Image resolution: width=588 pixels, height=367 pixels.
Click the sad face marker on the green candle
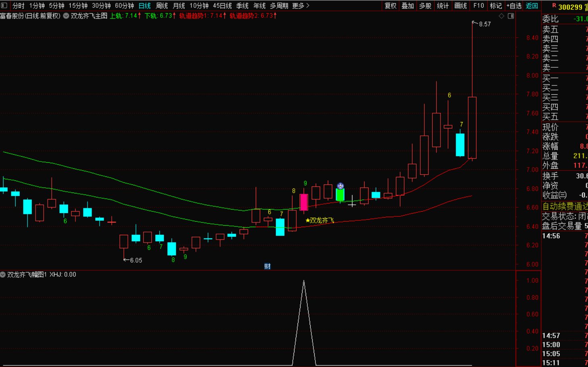(340, 186)
